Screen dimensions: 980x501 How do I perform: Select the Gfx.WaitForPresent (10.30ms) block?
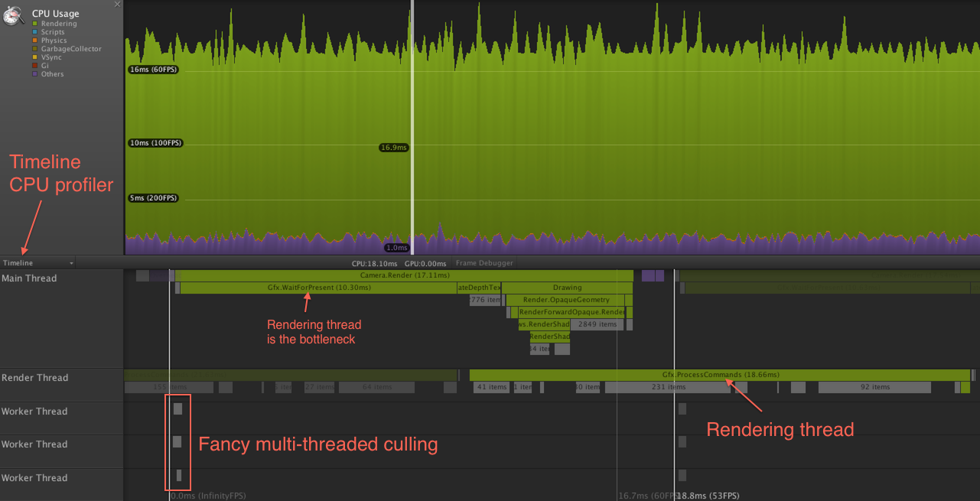tap(318, 288)
